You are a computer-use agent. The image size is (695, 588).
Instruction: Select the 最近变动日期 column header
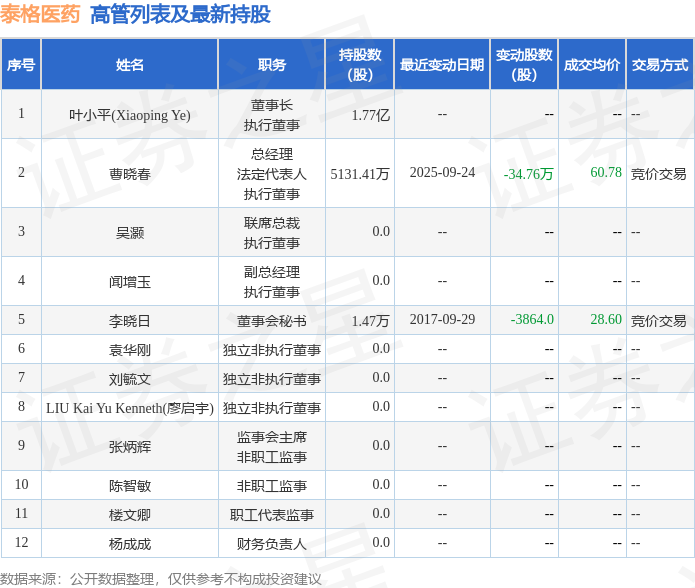(x=442, y=65)
